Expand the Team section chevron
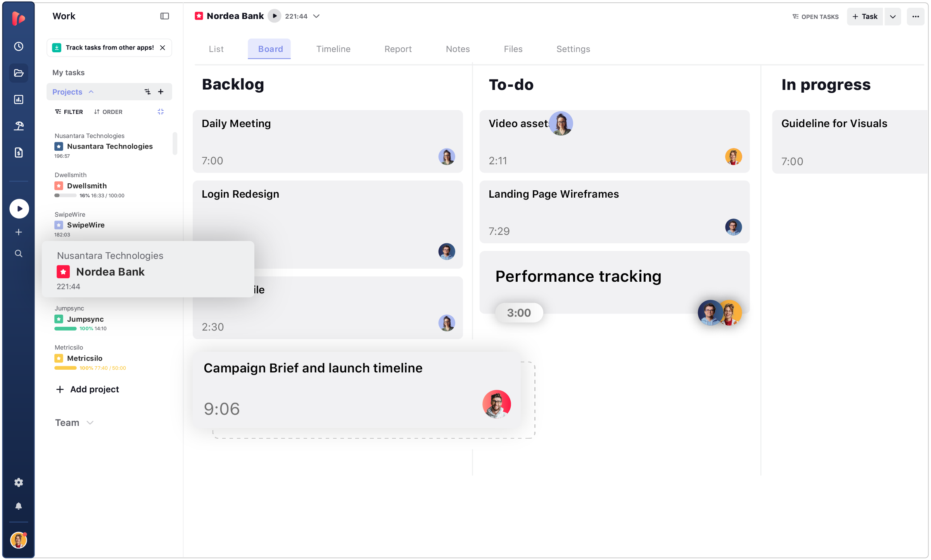The width and height of the screenshot is (931, 560). tap(91, 422)
